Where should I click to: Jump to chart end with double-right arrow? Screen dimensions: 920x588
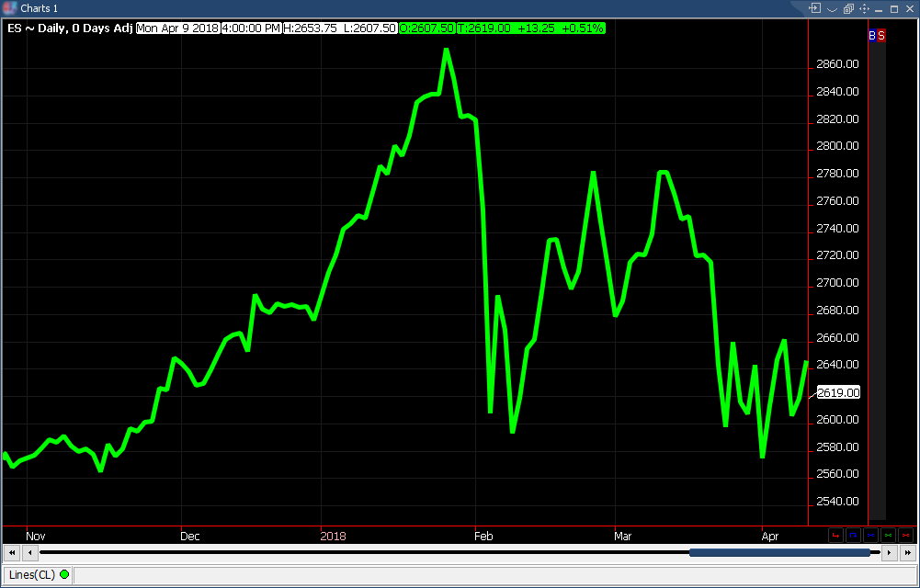coord(908,552)
